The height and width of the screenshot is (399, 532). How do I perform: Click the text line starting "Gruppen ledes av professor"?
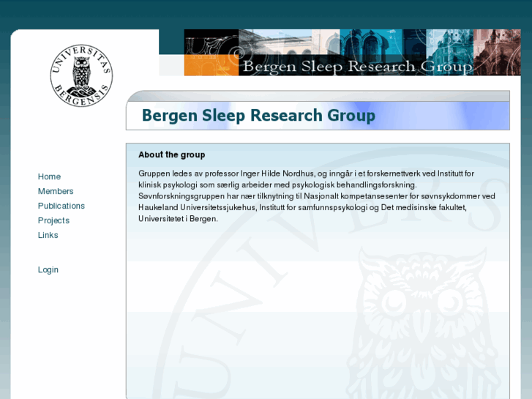[x=306, y=174]
